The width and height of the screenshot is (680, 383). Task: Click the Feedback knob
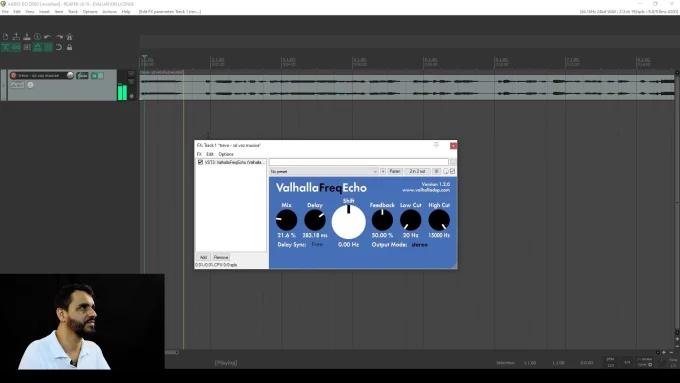tap(382, 220)
